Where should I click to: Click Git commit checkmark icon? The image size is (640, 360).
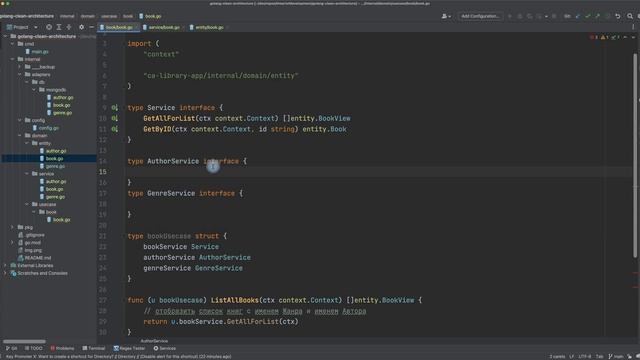pos(588,16)
